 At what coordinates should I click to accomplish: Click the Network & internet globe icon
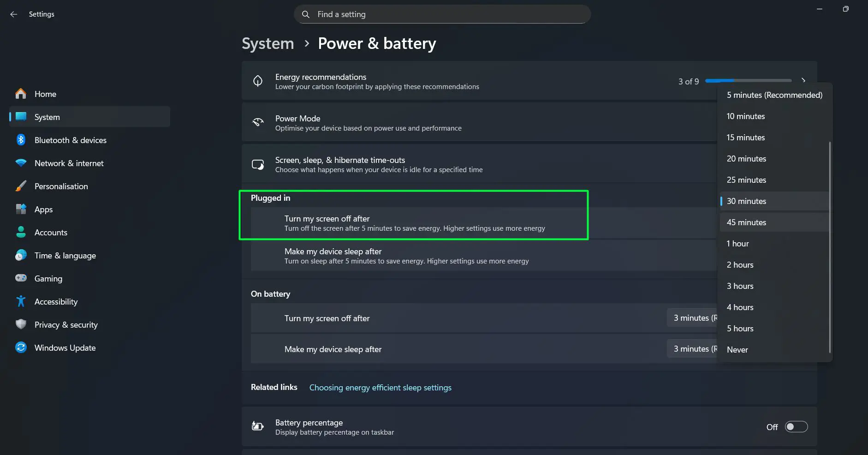click(x=21, y=163)
